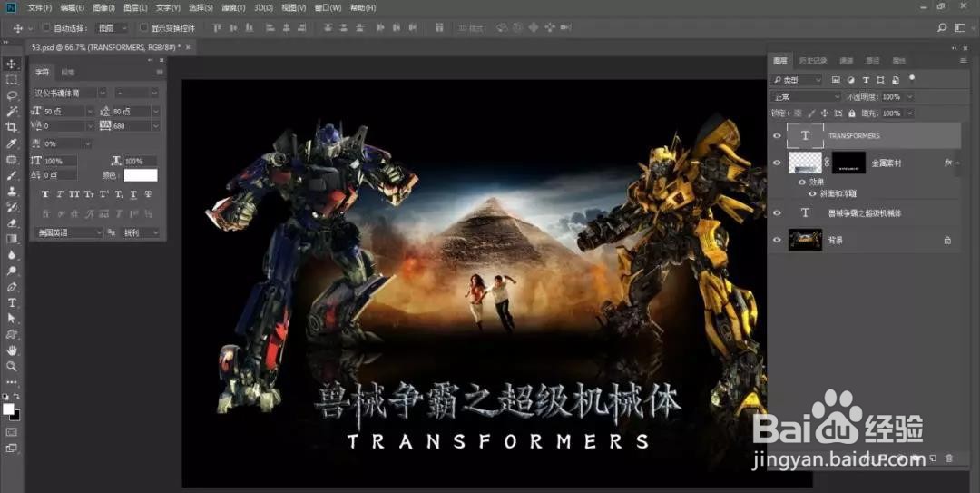Open the 文件(F) menu
Viewport: 980px width, 493px height.
tap(39, 8)
